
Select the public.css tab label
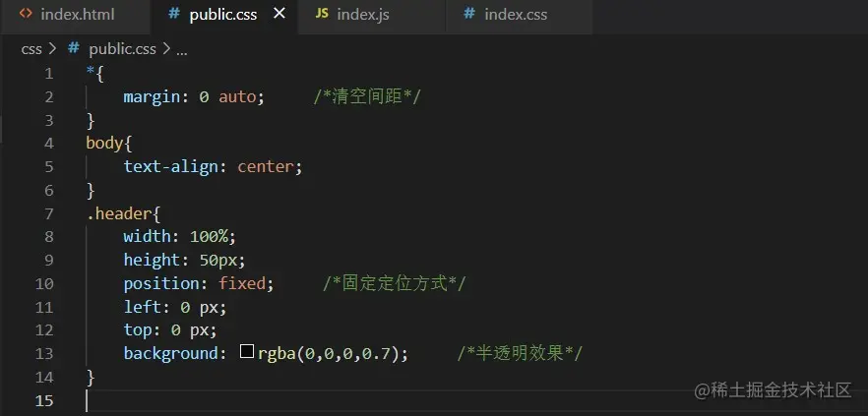coord(224,15)
